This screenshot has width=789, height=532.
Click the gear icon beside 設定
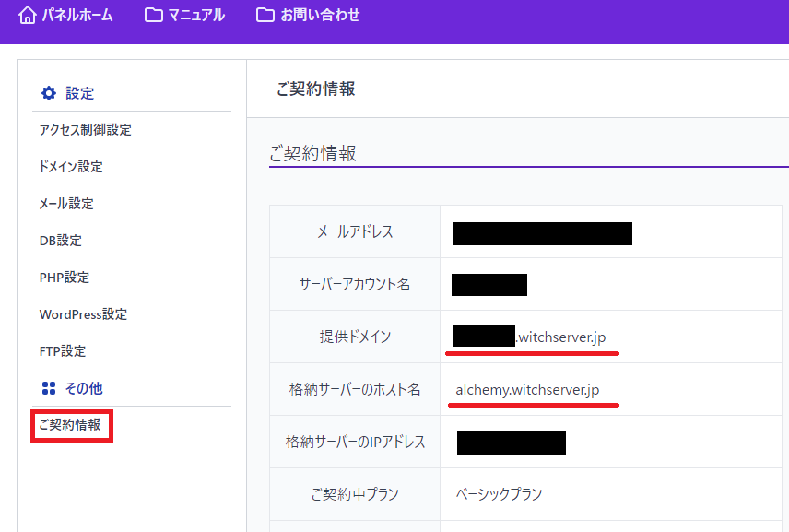click(x=49, y=93)
